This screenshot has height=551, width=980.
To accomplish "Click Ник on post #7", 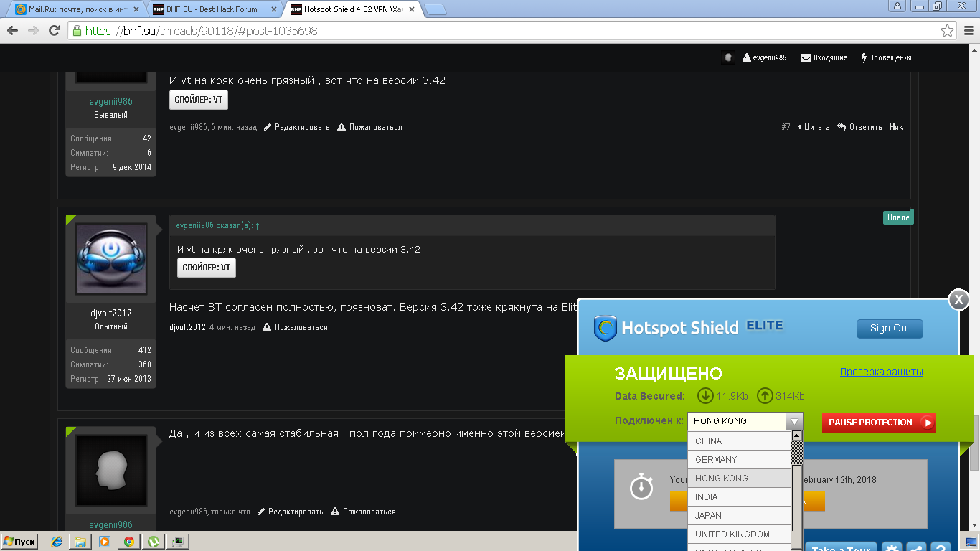I will click(x=896, y=127).
